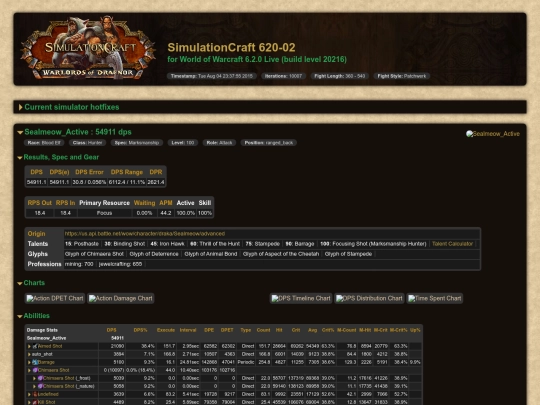Click the Position: ranged_back pill
540x405 pixels.
click(x=268, y=143)
